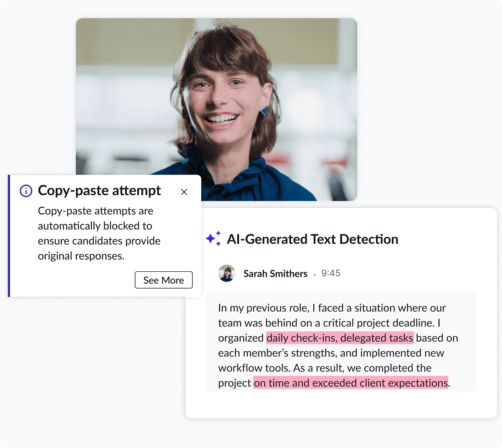Click the 'Copy-paste attempt' alert title

tap(99, 191)
